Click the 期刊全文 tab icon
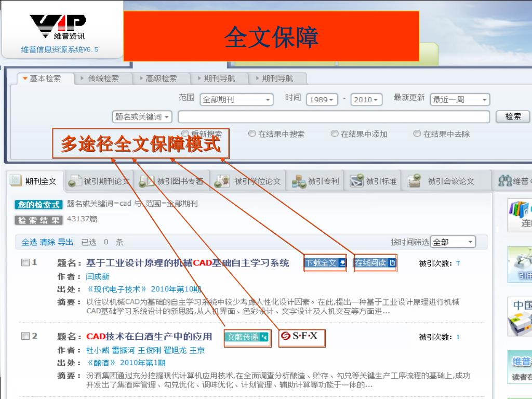Image resolution: width=532 pixels, height=399 pixels. 16,180
